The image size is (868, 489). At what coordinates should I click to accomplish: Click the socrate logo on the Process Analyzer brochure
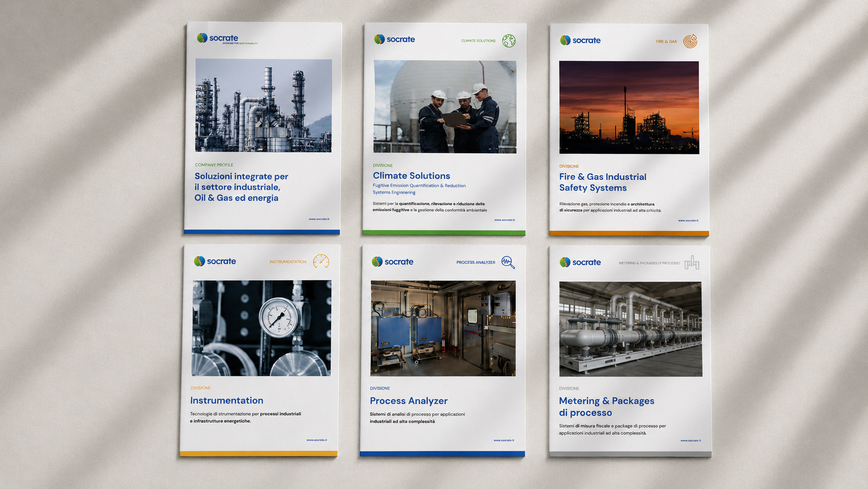click(392, 261)
